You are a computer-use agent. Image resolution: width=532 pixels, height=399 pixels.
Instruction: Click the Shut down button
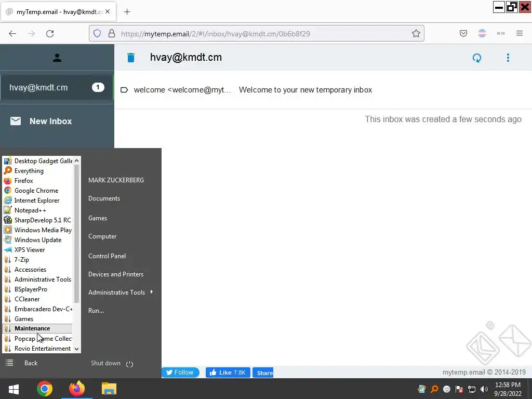click(x=105, y=363)
